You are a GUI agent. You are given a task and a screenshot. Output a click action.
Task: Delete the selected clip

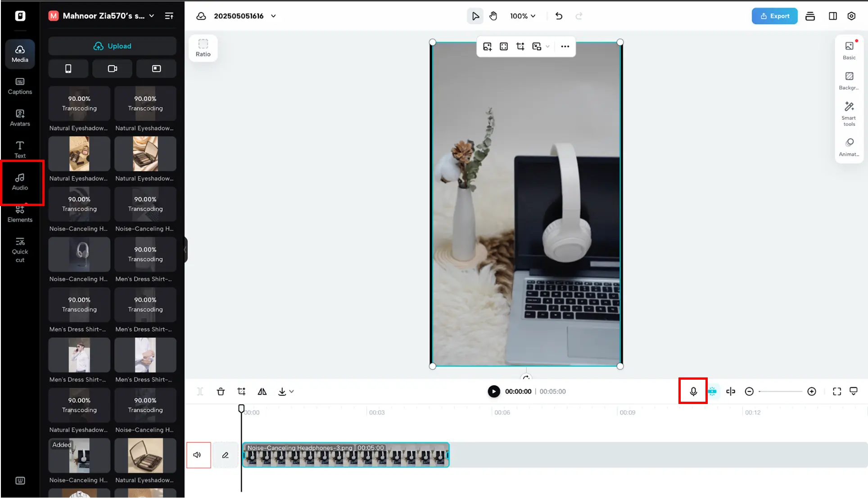(x=221, y=391)
